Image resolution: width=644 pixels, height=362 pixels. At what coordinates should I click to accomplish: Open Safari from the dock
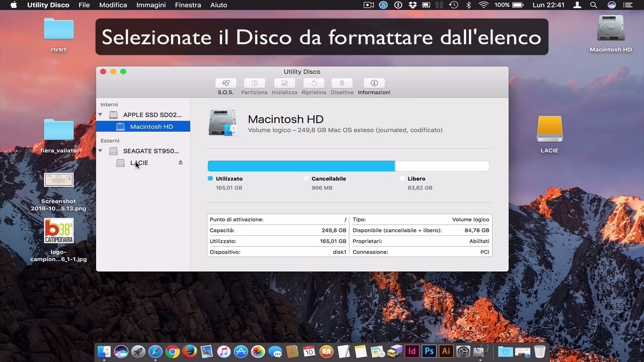(155, 351)
